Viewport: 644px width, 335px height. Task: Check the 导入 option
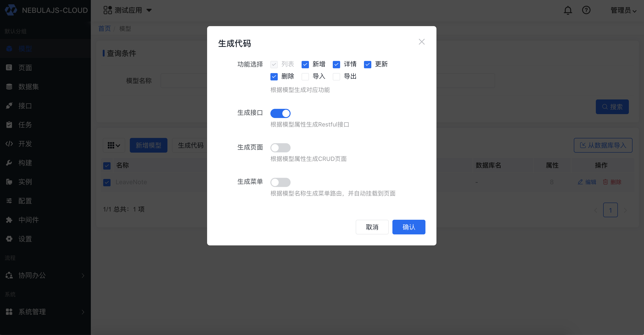305,77
